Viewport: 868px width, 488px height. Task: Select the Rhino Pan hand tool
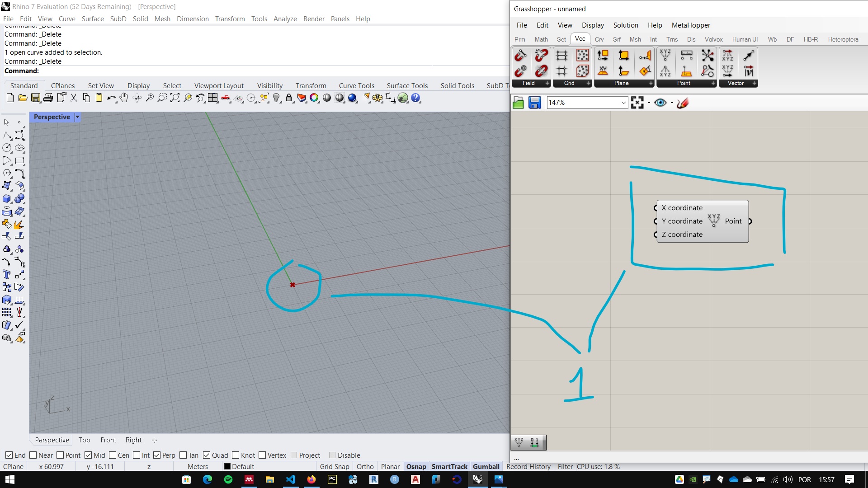124,98
